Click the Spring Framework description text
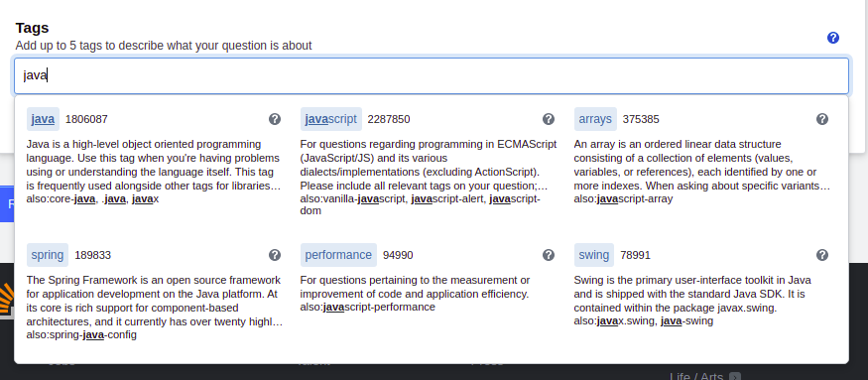The height and width of the screenshot is (380, 868). click(x=155, y=301)
